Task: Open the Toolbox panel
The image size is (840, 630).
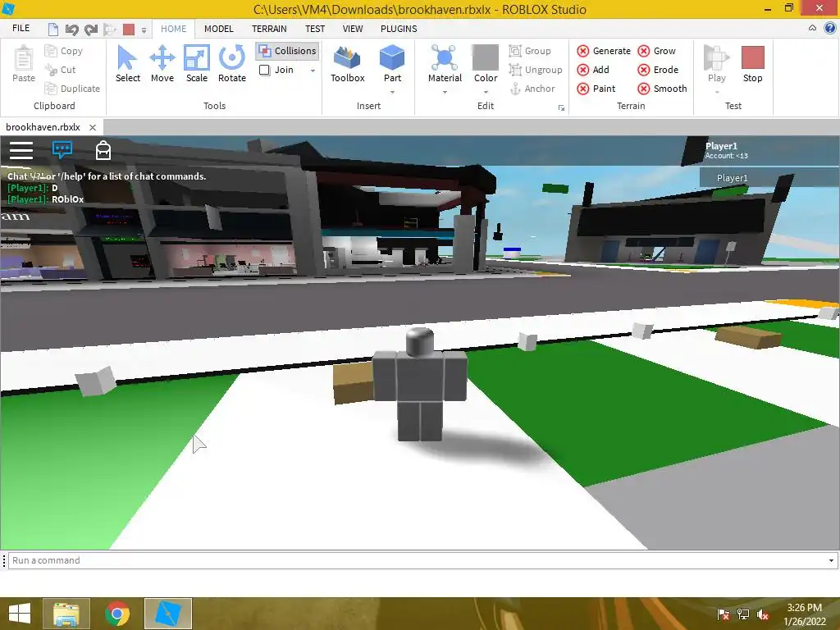Action: [347, 63]
